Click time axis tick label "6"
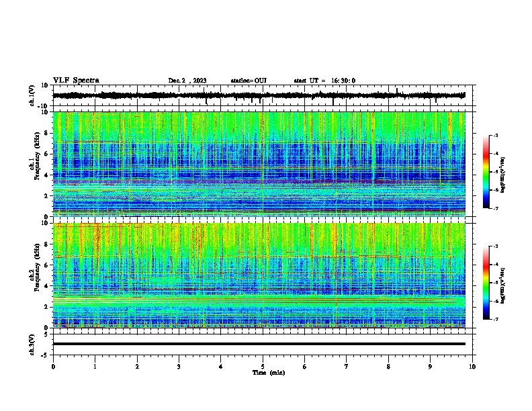The width and height of the screenshot is (532, 411). (305, 367)
